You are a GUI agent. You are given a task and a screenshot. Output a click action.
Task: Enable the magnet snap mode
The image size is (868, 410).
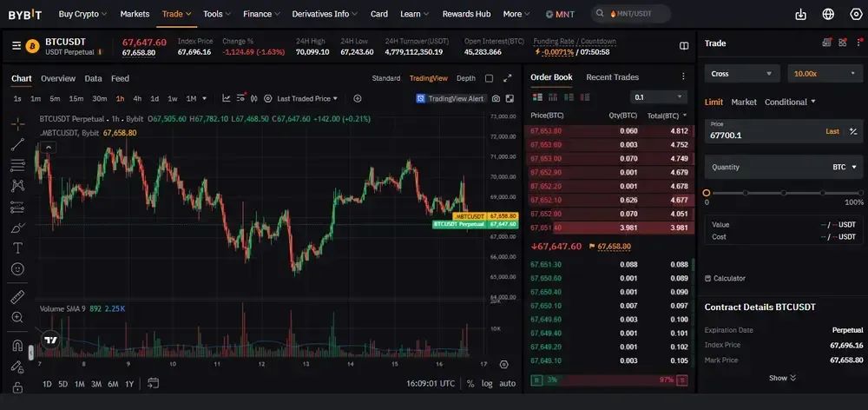(x=17, y=346)
